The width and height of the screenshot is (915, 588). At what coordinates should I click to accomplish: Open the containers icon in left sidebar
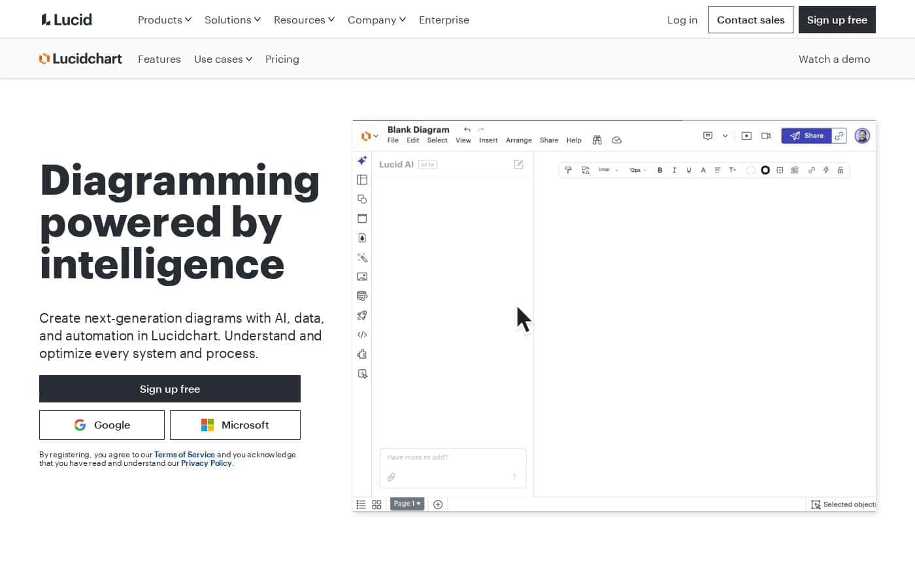362,218
